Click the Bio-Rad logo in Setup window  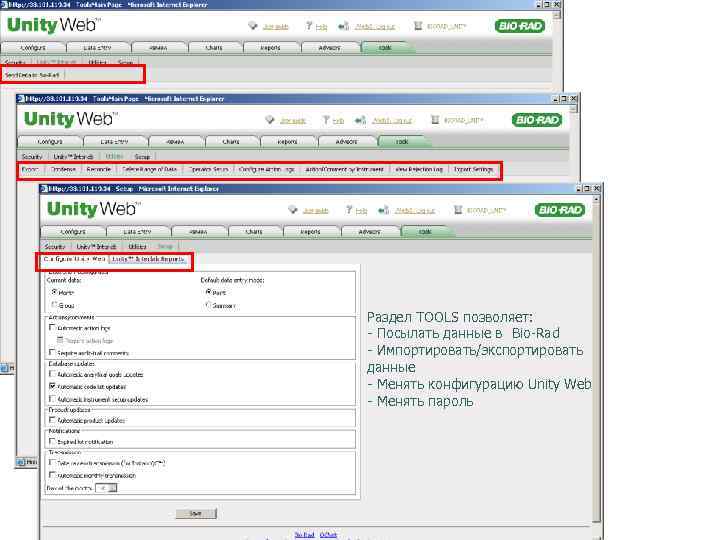[x=560, y=210]
